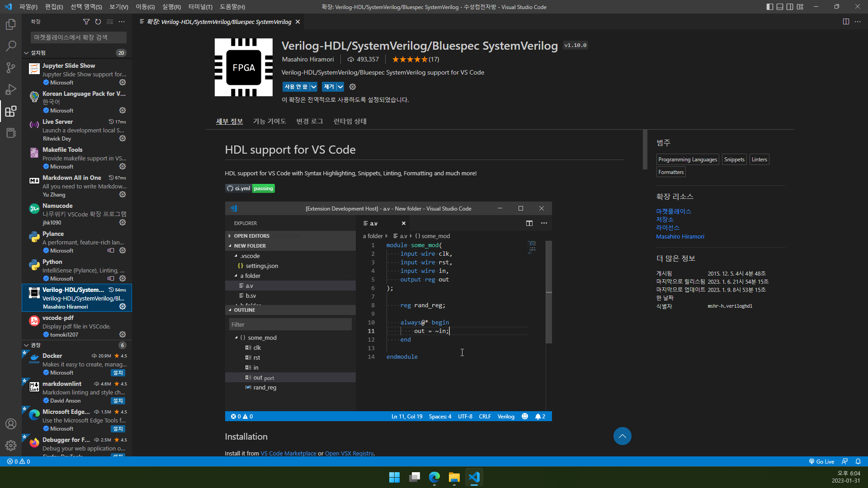
Task: Switch to Changelog tab
Action: (x=310, y=121)
